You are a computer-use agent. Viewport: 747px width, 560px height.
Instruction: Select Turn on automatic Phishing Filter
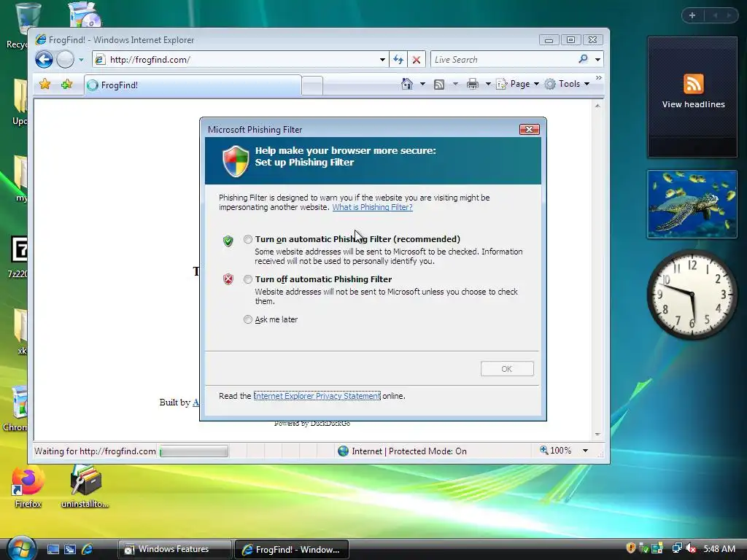point(248,239)
